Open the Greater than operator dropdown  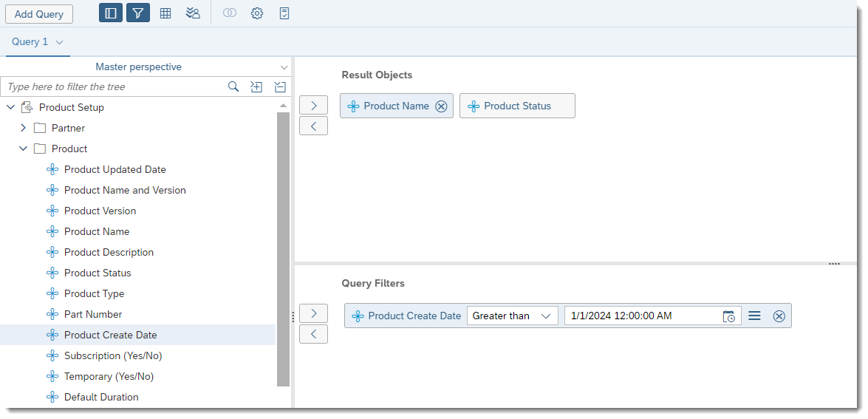[512, 316]
